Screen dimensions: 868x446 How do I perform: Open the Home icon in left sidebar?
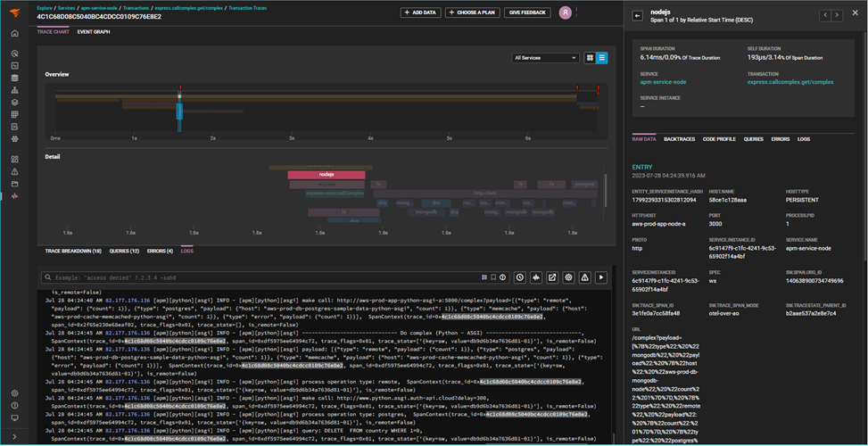tap(14, 34)
